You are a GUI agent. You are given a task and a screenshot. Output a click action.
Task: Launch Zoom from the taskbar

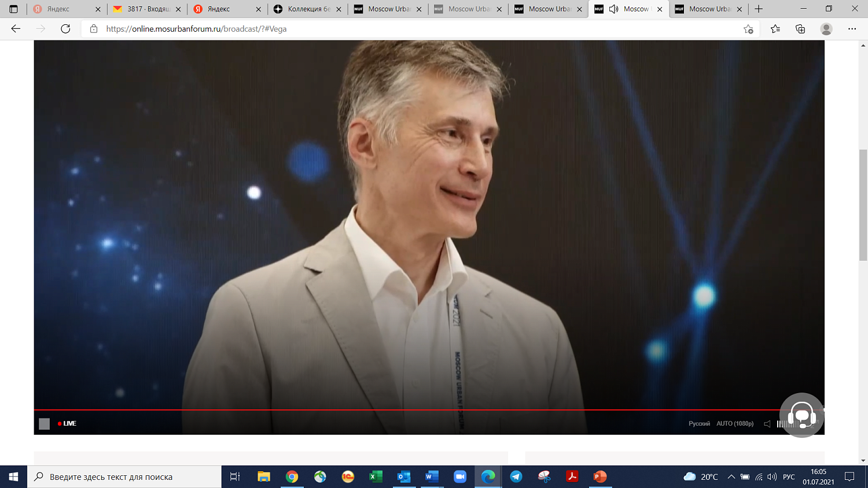pyautogui.click(x=460, y=476)
